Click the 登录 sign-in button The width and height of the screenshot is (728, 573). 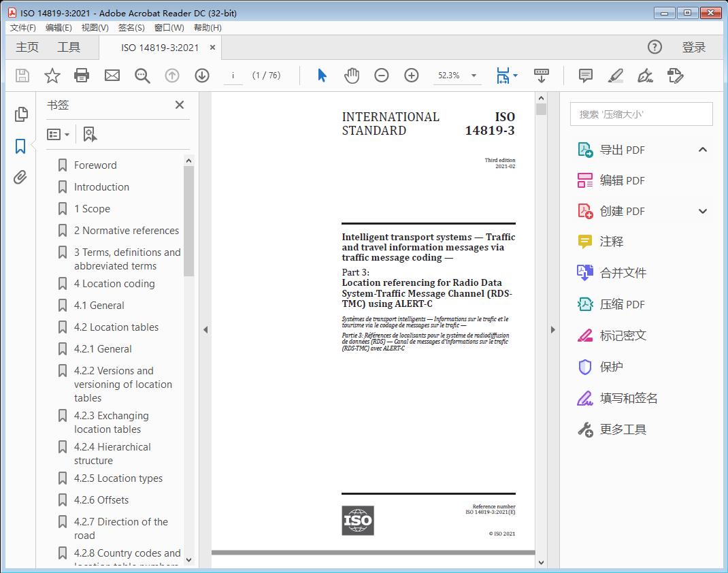click(x=693, y=47)
